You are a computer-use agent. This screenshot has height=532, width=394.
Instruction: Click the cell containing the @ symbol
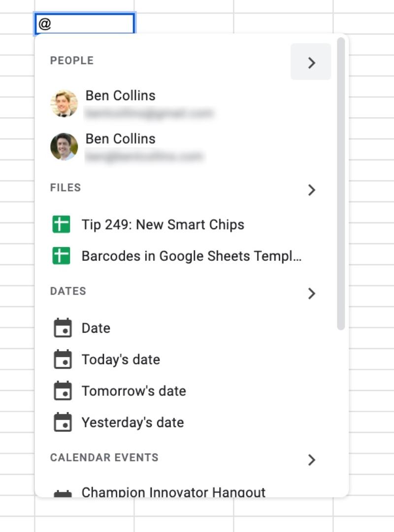85,24
